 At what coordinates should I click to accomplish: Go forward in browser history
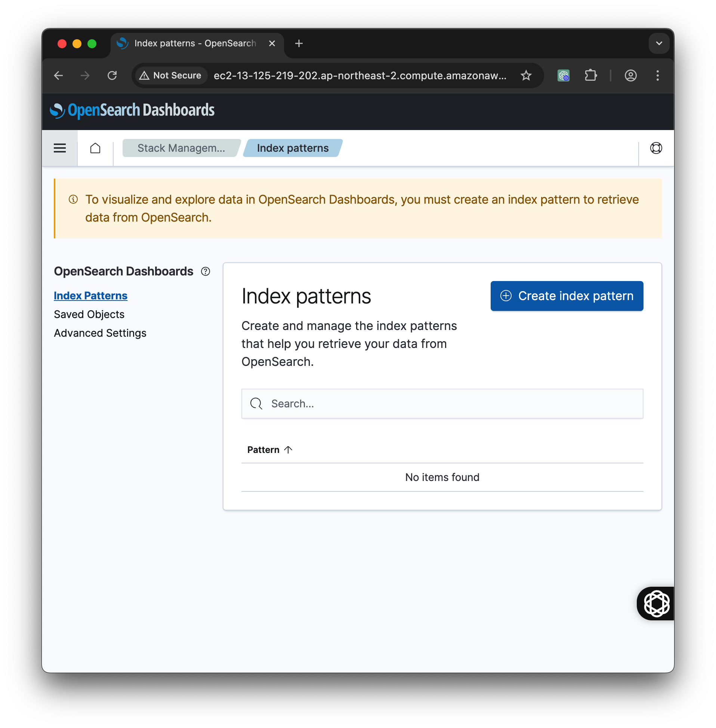(x=85, y=75)
